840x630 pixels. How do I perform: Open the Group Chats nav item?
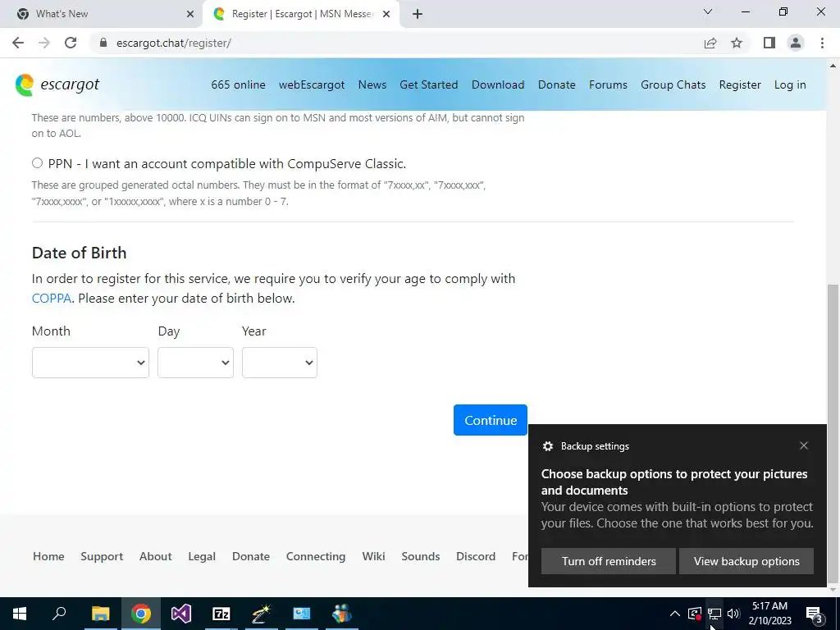673,84
